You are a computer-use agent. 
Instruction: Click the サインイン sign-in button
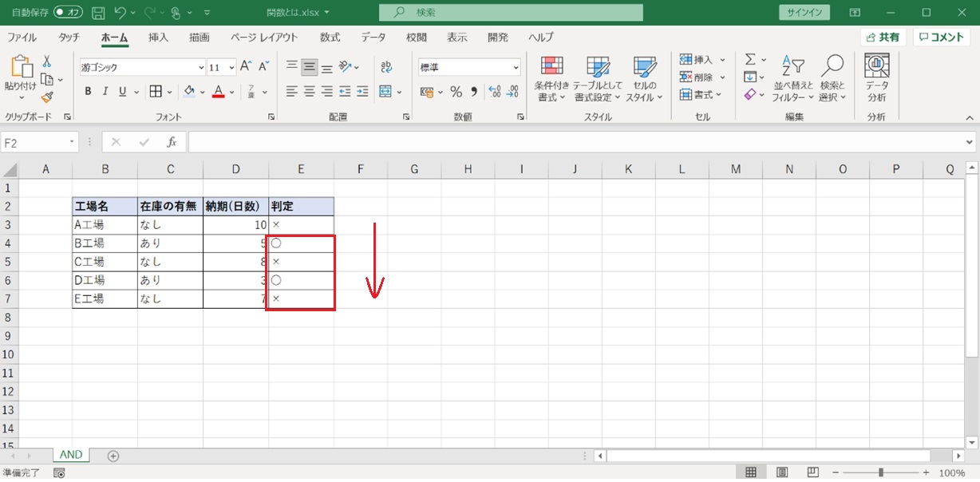[804, 13]
